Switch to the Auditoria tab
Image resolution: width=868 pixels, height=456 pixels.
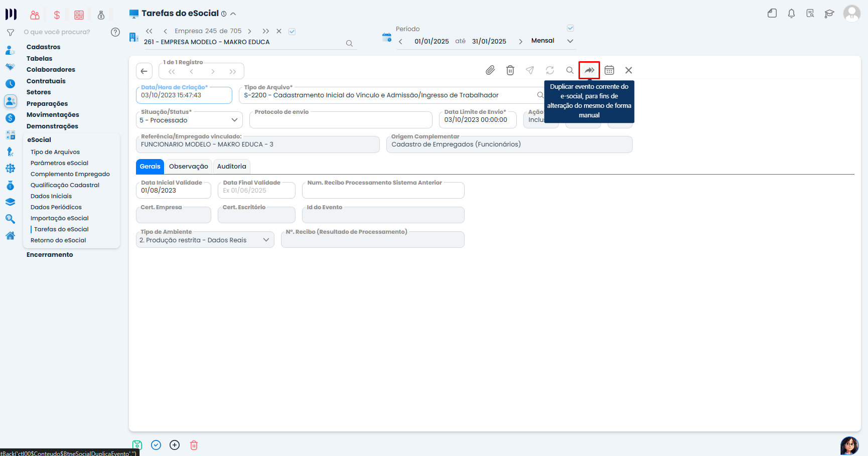click(231, 167)
